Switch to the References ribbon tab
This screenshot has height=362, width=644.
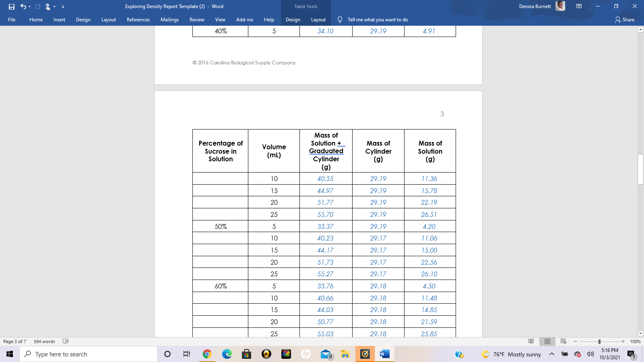tap(138, 19)
